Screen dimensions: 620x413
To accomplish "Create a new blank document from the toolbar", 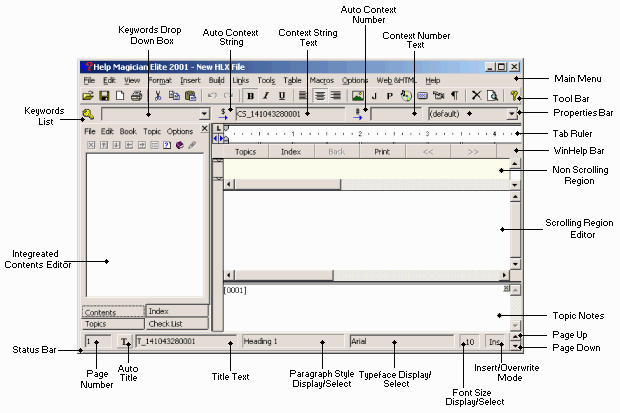I will 120,96.
